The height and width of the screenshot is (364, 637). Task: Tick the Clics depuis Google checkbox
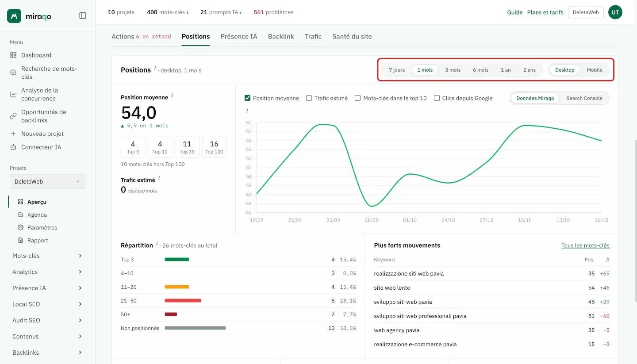[437, 98]
